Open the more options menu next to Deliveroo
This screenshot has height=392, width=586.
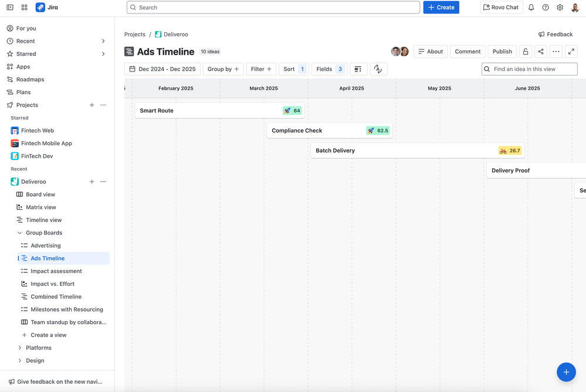coord(103,181)
